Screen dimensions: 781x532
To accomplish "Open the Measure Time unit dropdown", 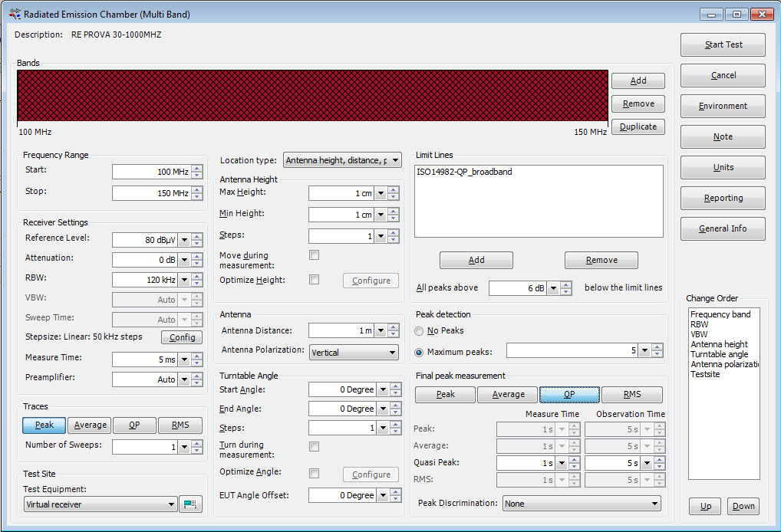I will pos(184,360).
